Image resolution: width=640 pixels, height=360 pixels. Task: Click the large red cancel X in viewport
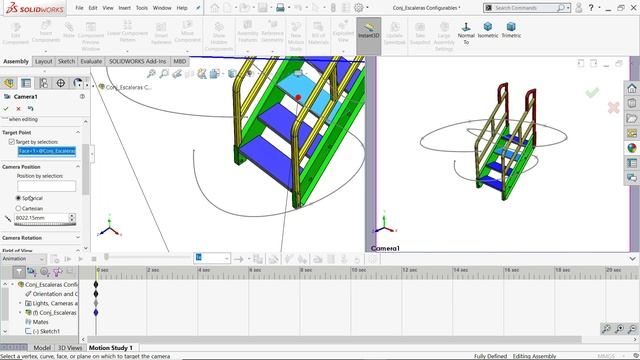coord(614,108)
